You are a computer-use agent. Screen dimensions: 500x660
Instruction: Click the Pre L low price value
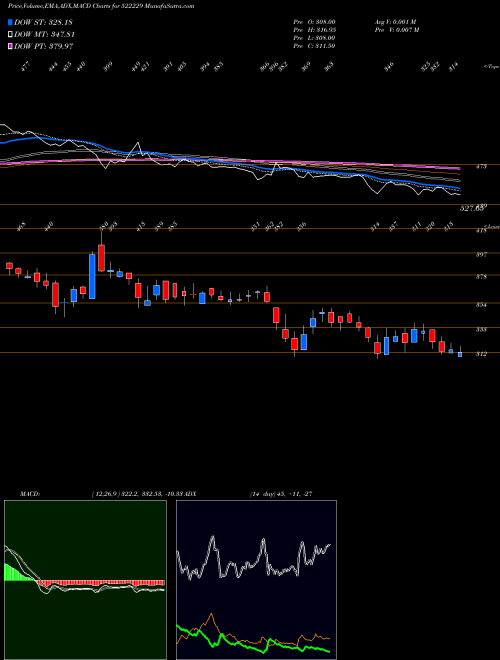point(327,38)
